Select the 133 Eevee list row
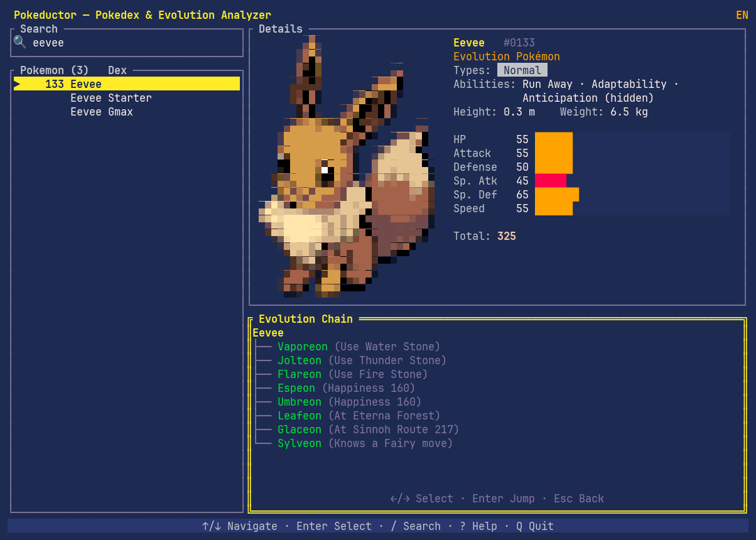Image resolution: width=756 pixels, height=540 pixels. click(127, 84)
